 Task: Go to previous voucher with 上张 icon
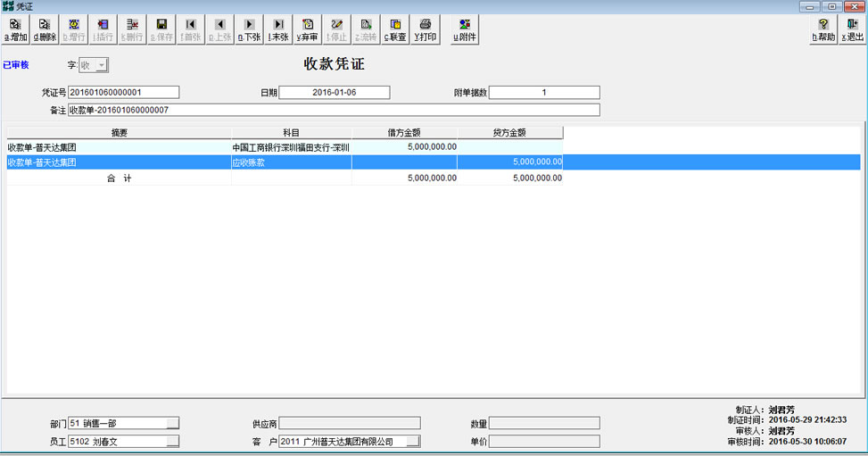(x=219, y=30)
